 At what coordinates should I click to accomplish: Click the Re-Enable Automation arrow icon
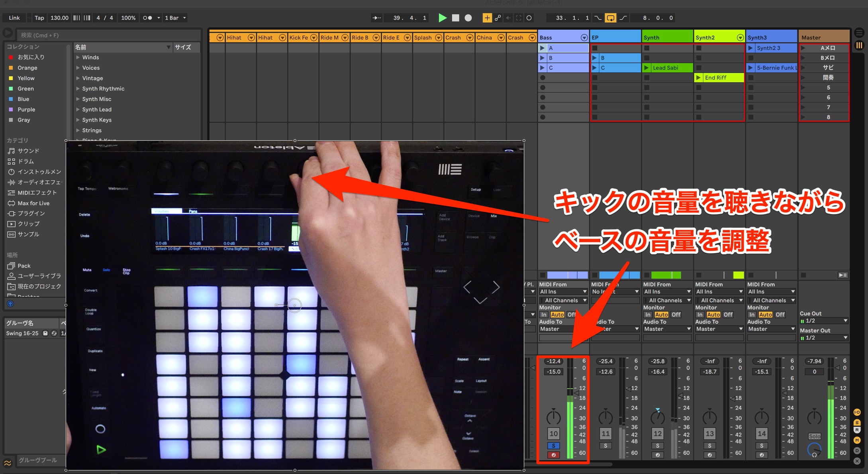coord(508,18)
